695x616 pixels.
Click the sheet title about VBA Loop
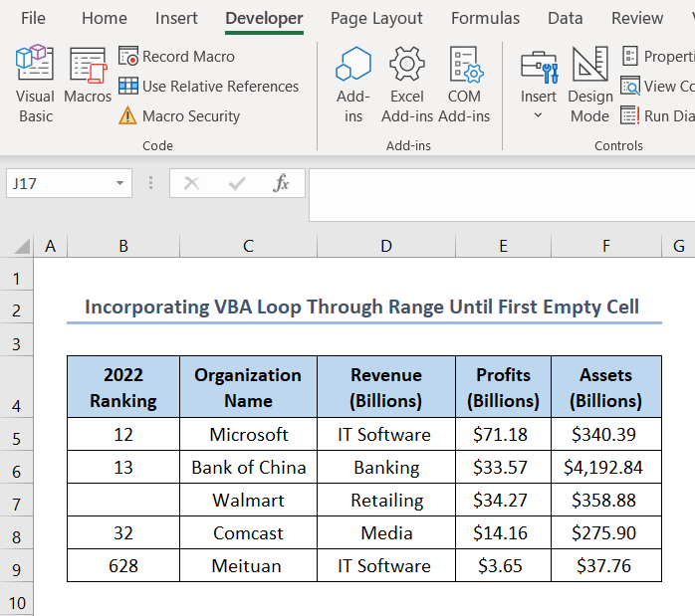(361, 307)
